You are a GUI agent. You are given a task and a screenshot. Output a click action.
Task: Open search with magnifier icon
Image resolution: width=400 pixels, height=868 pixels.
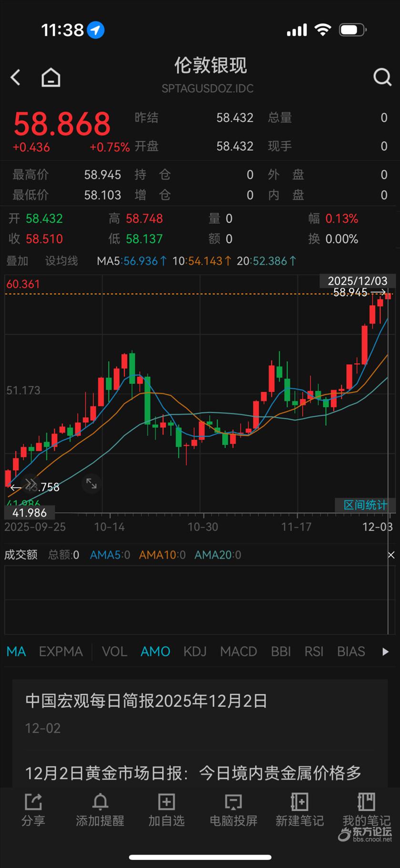(x=382, y=77)
